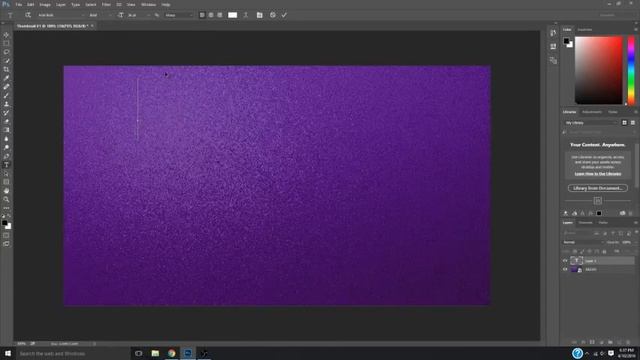
Task: Select the Eraser tool
Action: click(6, 121)
